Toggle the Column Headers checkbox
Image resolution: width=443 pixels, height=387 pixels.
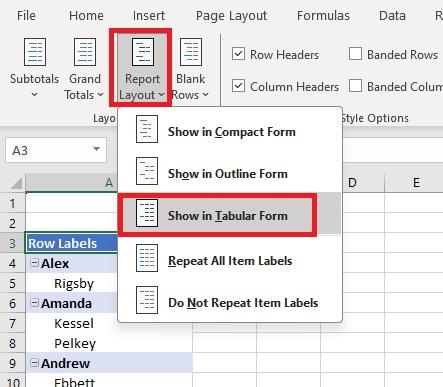[x=238, y=86]
